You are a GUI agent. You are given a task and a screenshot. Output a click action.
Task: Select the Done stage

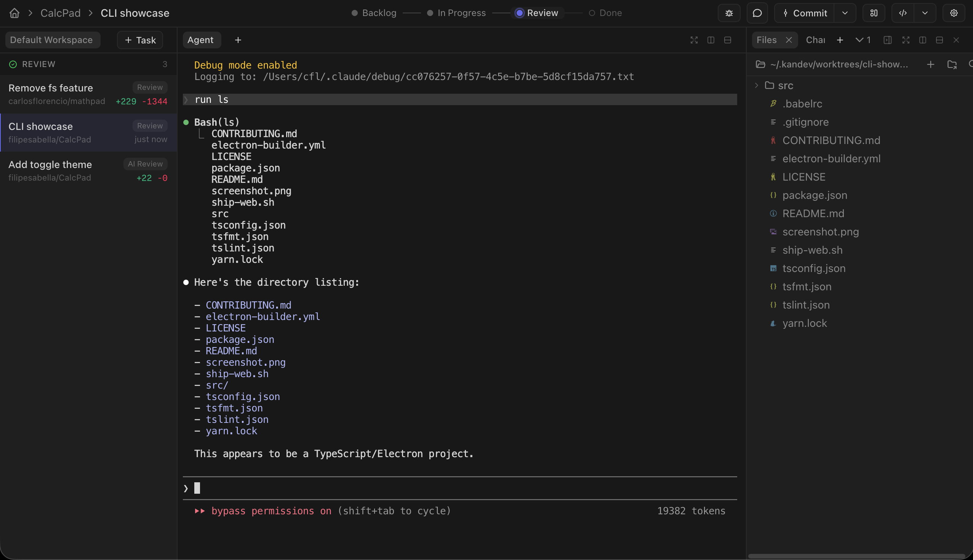click(x=605, y=13)
